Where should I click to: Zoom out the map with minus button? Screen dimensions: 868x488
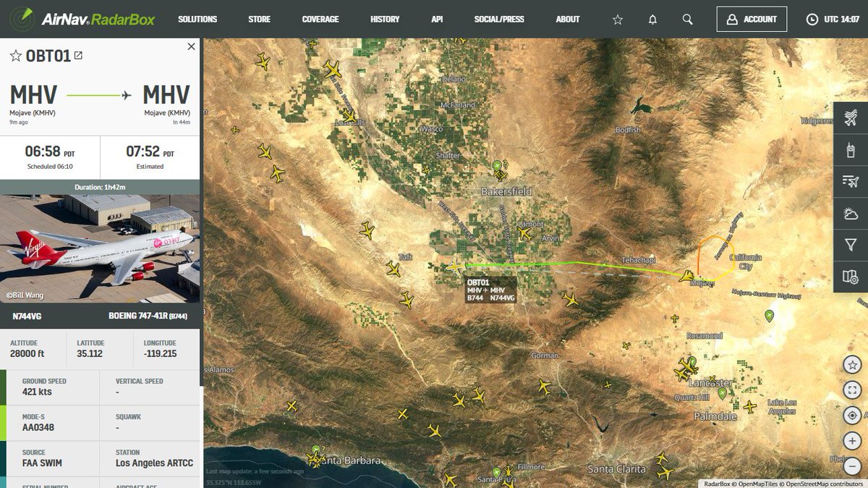point(852,466)
